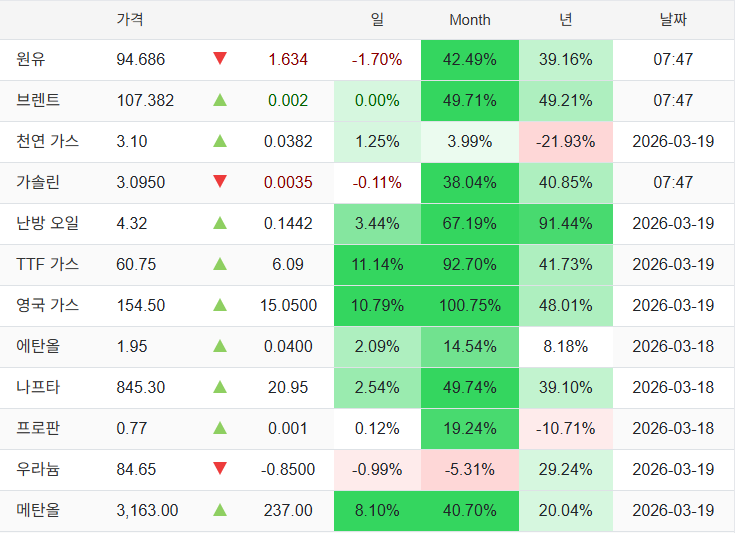Click the red down arrow for 원유
The width and height of the screenshot is (736, 533).
point(220,59)
